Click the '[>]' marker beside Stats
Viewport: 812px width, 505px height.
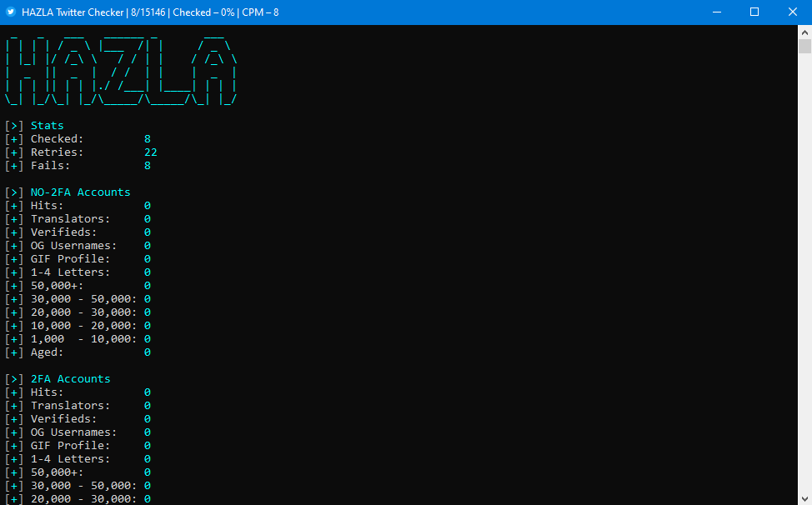(x=14, y=125)
